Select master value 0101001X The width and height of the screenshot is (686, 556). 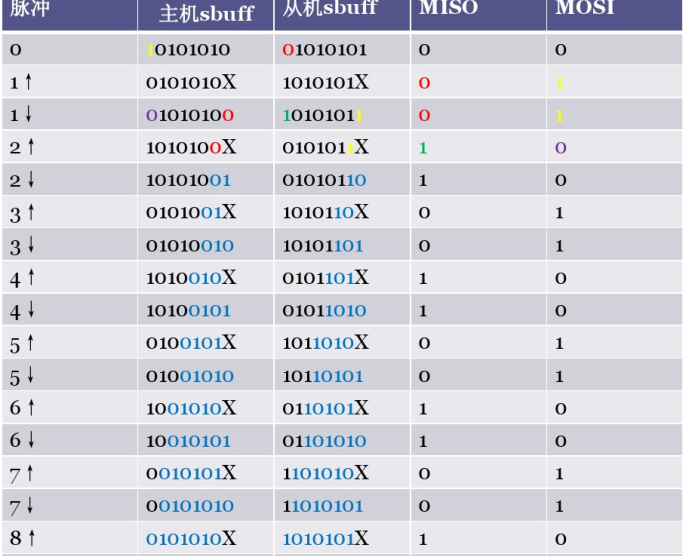coord(191,213)
